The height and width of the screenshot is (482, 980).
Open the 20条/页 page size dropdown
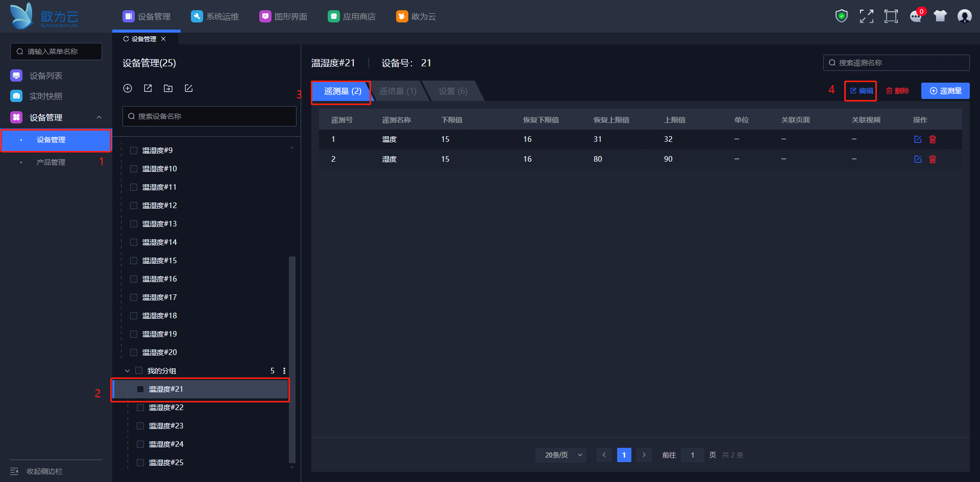point(561,455)
